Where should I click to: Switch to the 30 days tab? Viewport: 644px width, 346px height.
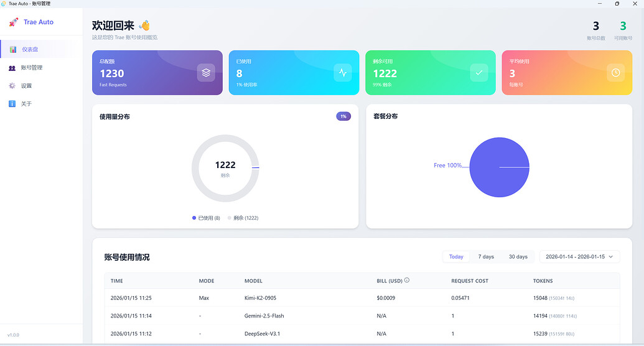(x=518, y=256)
